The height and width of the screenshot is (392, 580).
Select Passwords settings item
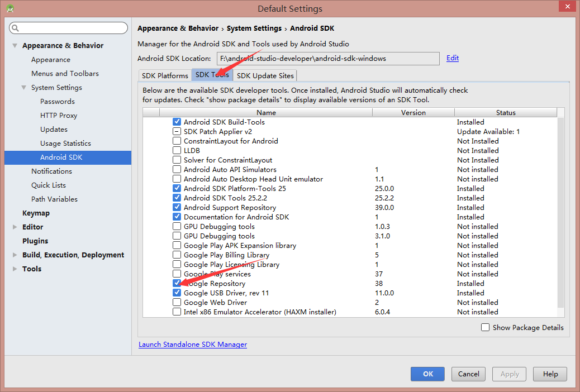point(58,101)
